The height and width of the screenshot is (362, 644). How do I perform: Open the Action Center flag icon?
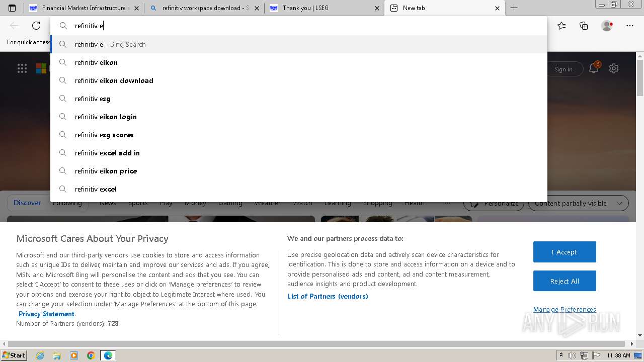pyautogui.click(x=595, y=355)
